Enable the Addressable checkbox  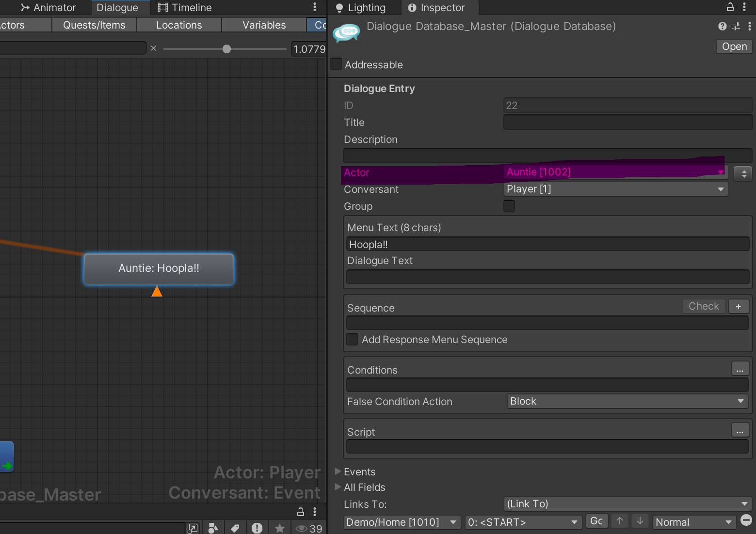pyautogui.click(x=336, y=64)
